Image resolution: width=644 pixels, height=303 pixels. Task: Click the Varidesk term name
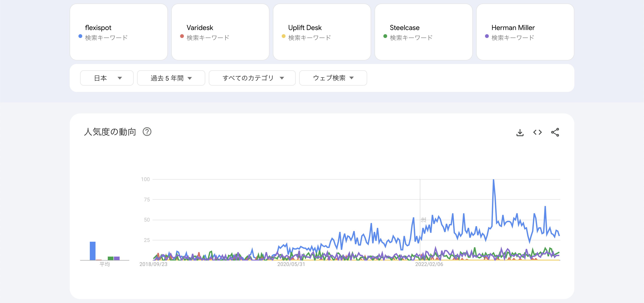coord(200,28)
